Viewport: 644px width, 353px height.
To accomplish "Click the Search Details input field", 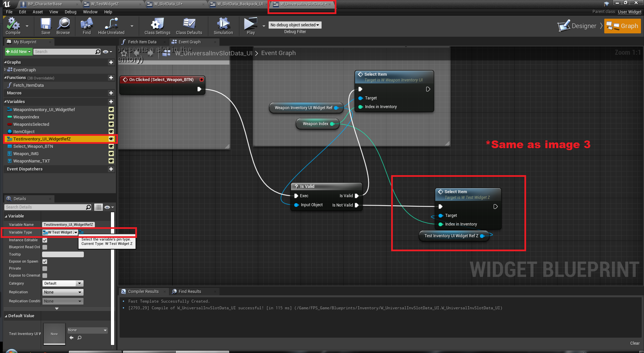I will pyautogui.click(x=45, y=207).
